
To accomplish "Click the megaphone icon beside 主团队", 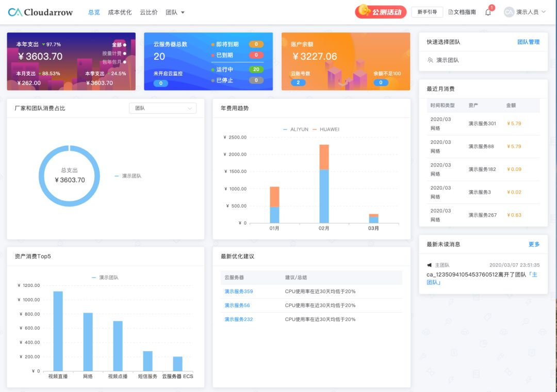I will 429,265.
